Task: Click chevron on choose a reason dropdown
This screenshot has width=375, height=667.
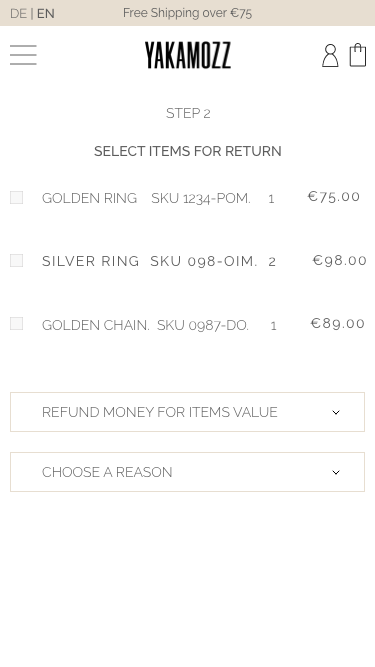Action: 336,472
